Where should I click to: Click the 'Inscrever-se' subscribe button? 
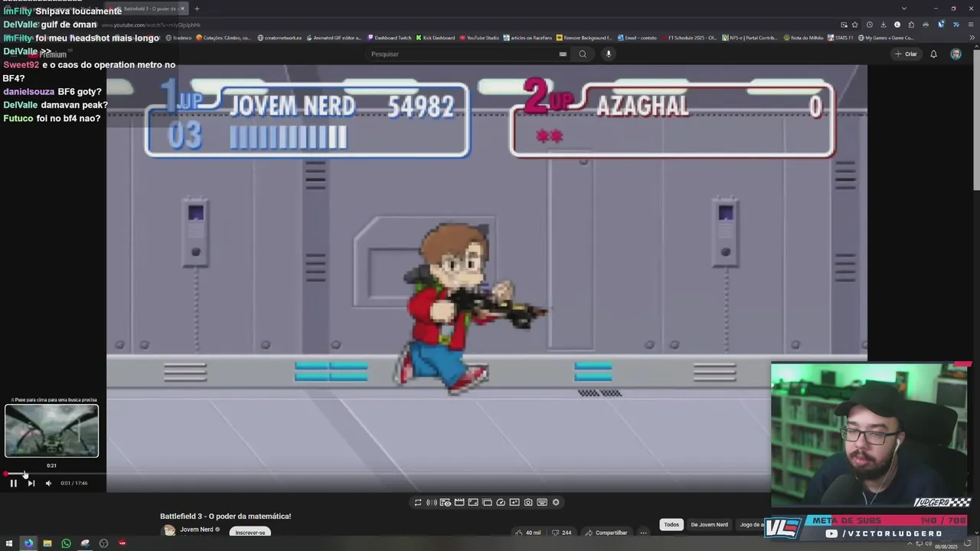tap(250, 532)
